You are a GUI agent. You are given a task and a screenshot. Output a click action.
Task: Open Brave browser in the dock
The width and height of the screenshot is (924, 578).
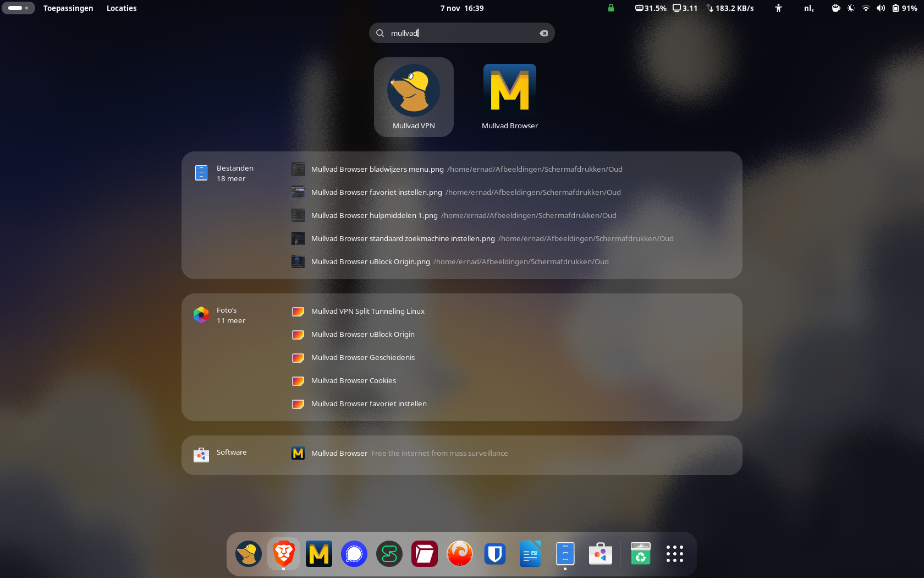(x=284, y=554)
